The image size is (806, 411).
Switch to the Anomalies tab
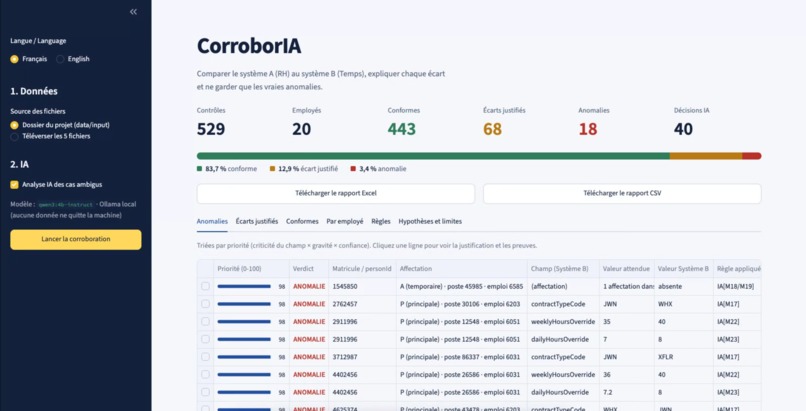[212, 221]
